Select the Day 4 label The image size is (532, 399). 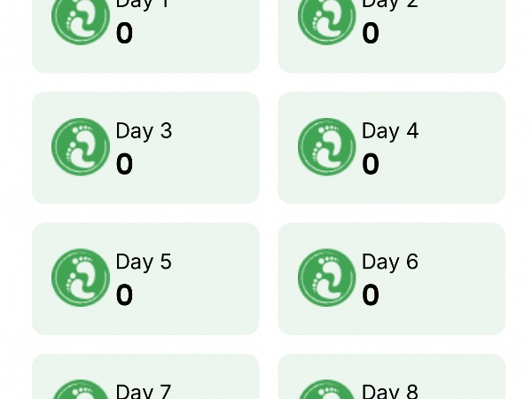point(390,131)
